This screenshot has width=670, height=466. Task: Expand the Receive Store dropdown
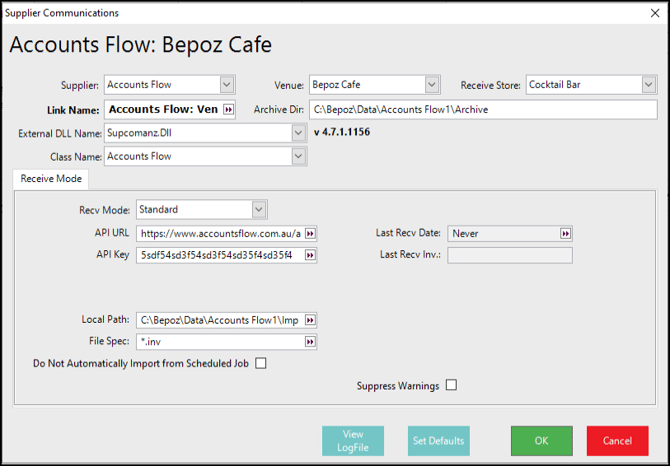point(649,85)
